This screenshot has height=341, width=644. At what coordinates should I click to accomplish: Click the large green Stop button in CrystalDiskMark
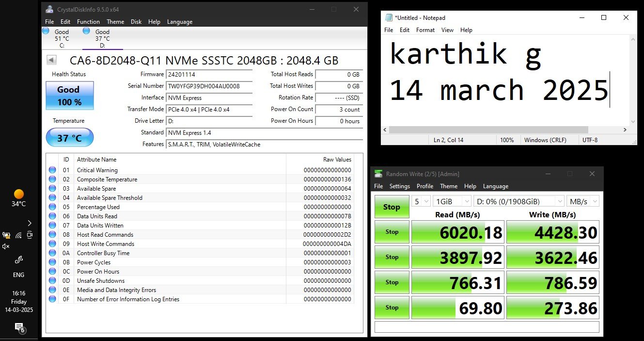pos(392,207)
